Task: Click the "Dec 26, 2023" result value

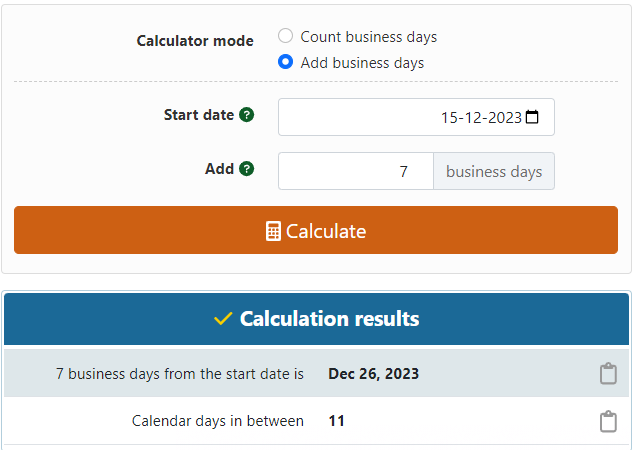Action: click(373, 374)
